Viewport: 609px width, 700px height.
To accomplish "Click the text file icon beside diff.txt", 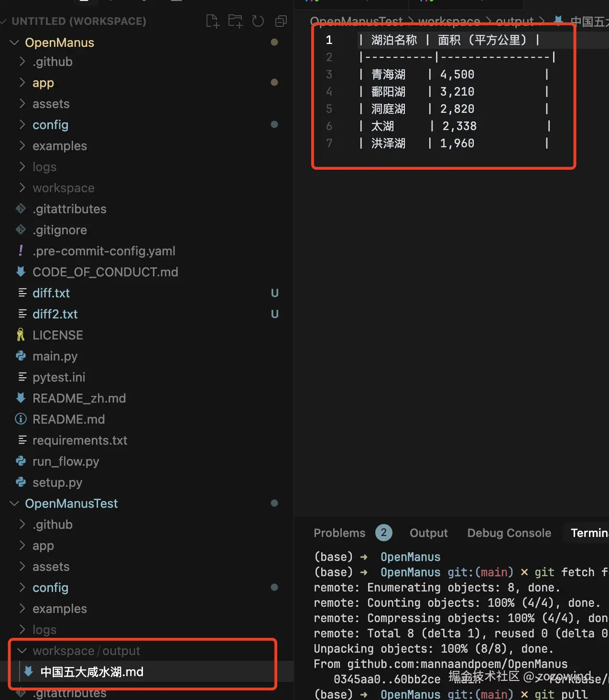I will point(22,293).
